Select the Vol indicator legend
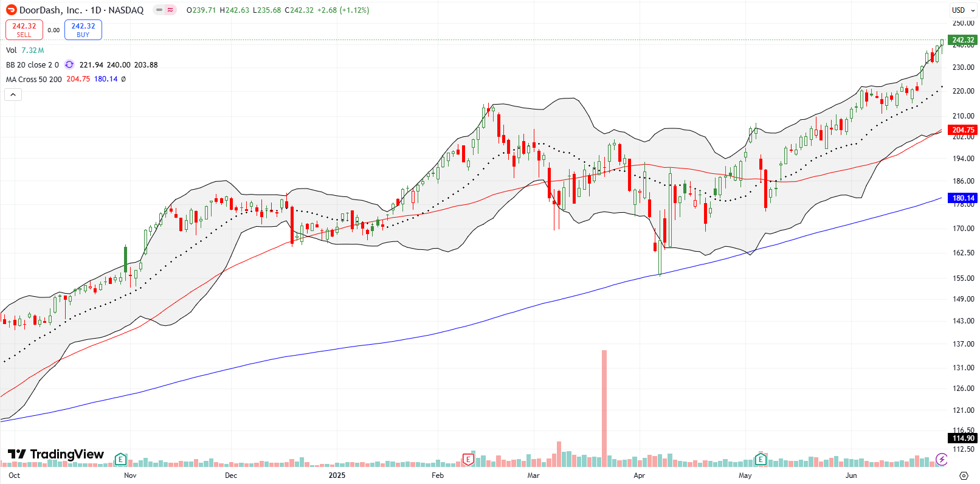This screenshot has height=484, width=980. pos(12,50)
